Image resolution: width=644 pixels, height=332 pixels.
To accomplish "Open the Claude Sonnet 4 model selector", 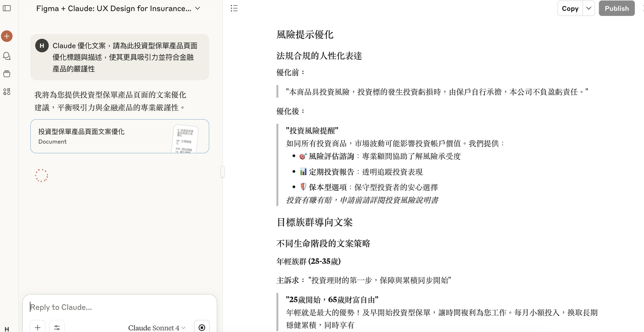I will [x=157, y=328].
